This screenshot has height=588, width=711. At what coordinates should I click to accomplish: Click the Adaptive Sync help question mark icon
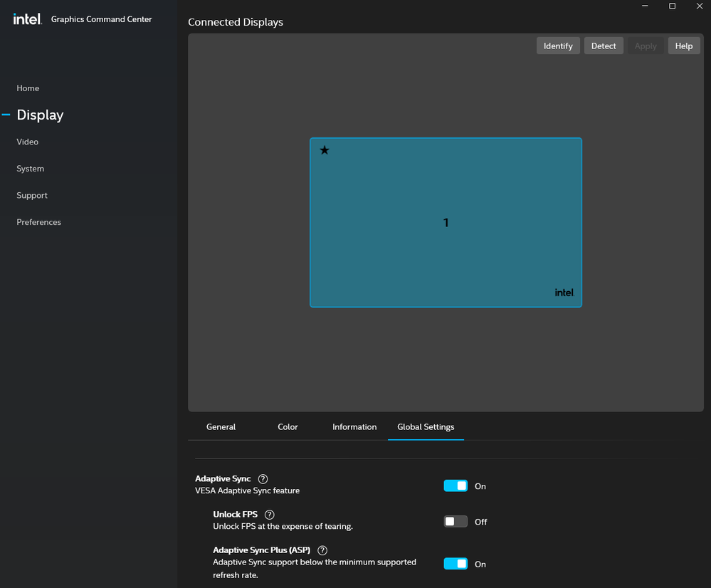(x=263, y=479)
